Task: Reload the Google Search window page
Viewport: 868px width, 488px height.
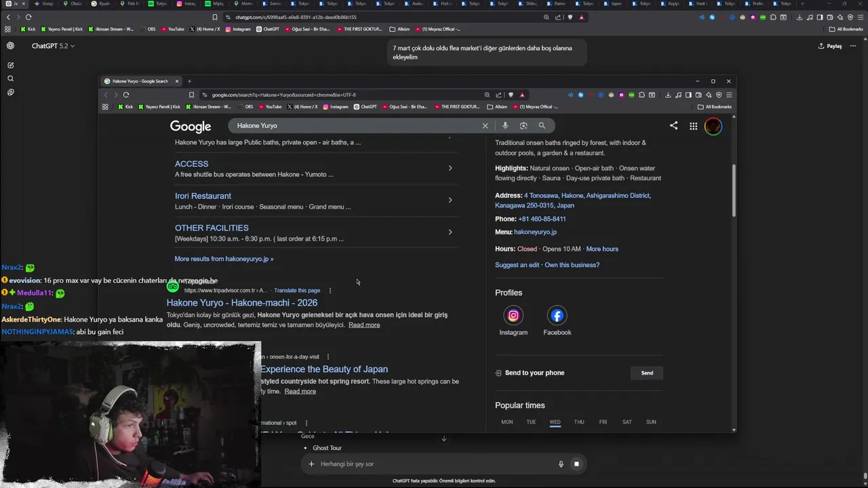Action: point(126,95)
